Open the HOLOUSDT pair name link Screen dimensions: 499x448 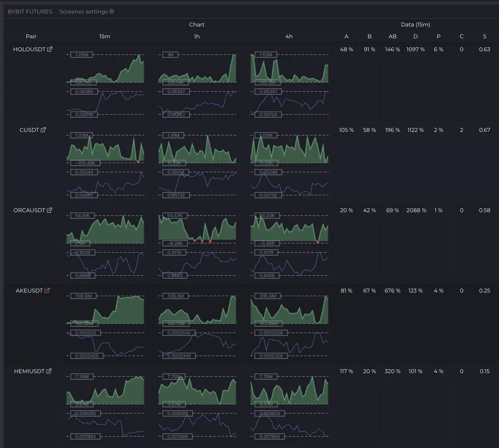(x=29, y=50)
